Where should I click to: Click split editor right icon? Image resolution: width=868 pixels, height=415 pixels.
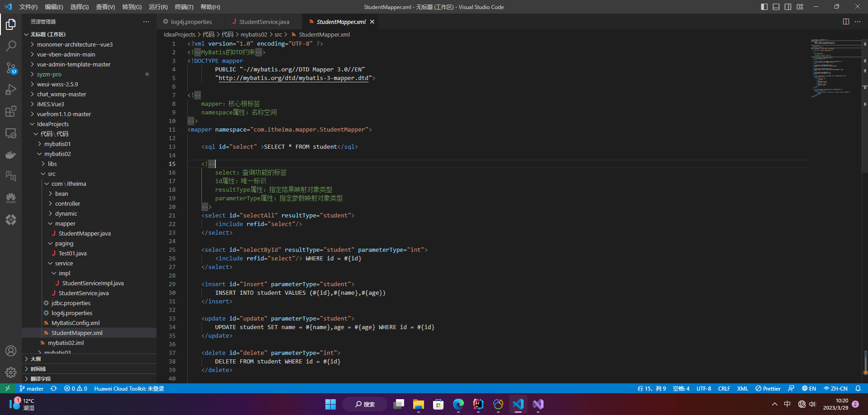[845, 22]
